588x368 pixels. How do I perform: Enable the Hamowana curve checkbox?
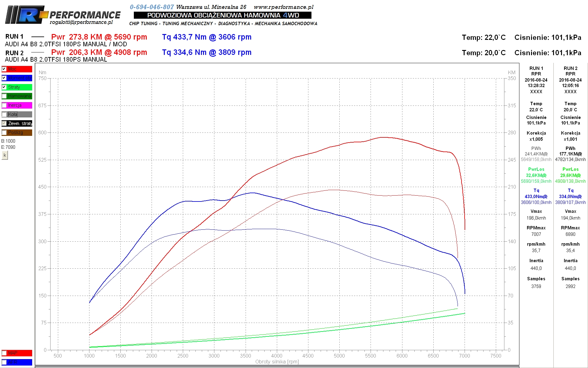point(4,96)
